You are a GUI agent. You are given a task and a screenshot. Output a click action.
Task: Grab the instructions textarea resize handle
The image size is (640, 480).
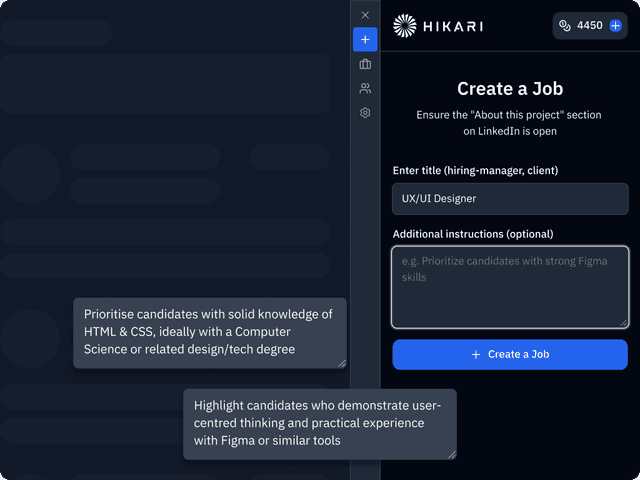point(624,323)
